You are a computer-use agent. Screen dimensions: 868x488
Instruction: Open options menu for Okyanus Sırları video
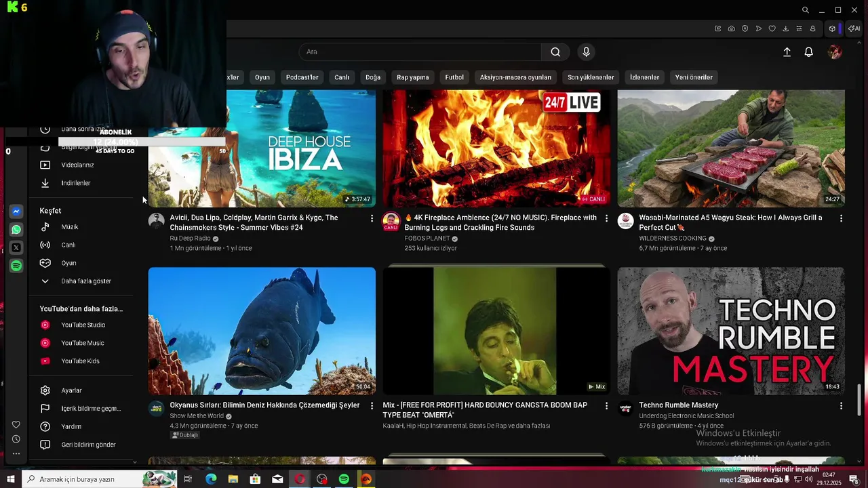point(372,405)
